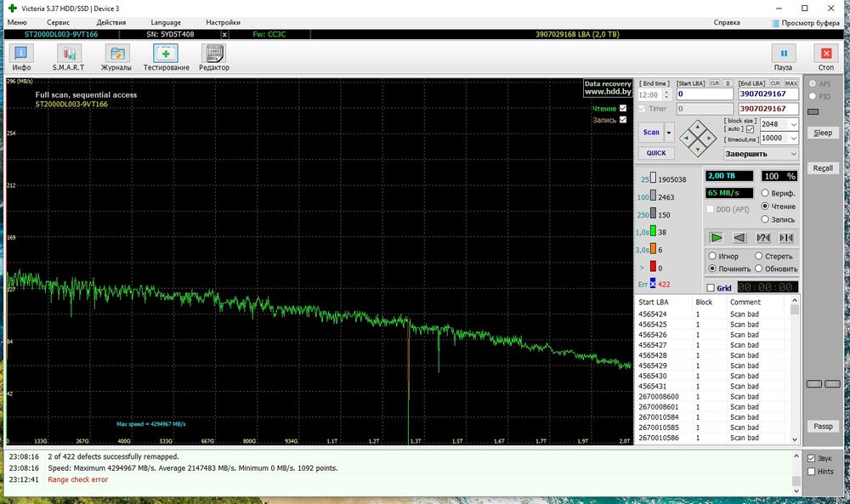Select the Тестирование toolbar icon
850x504 pixels.
[x=166, y=57]
